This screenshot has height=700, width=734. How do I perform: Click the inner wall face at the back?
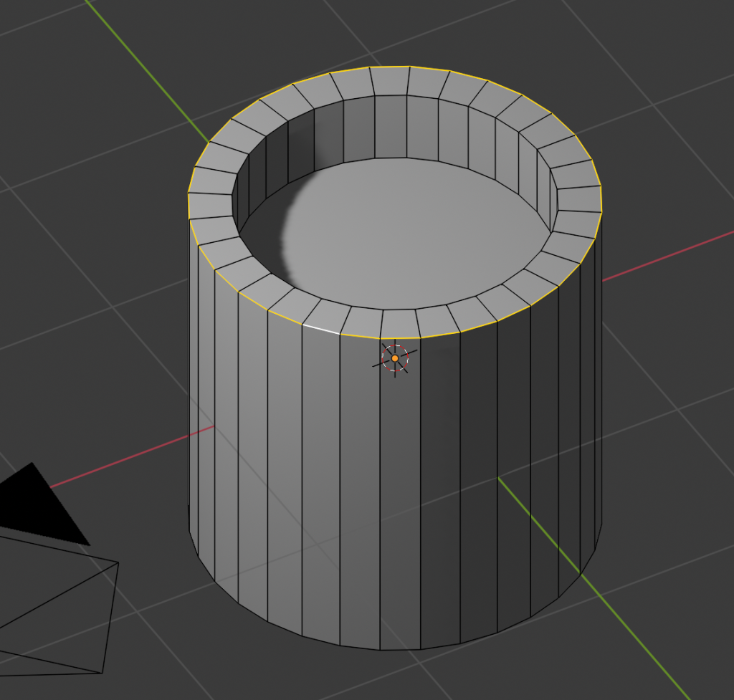pos(391,128)
